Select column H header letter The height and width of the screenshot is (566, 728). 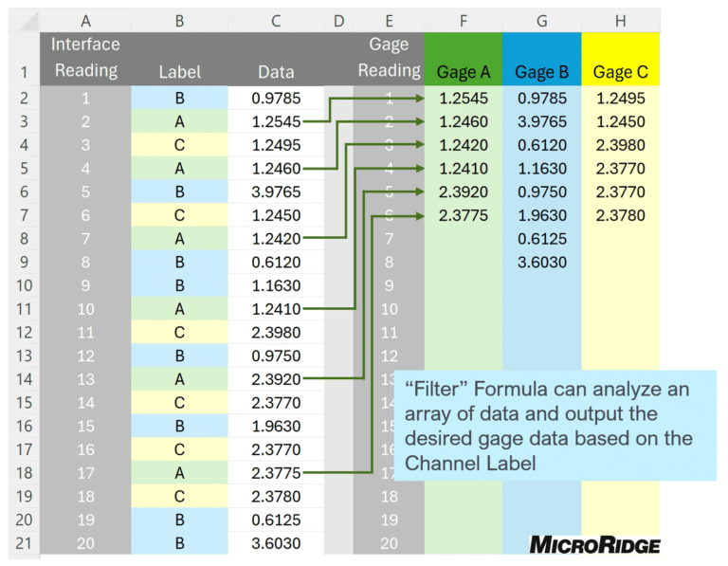point(620,20)
